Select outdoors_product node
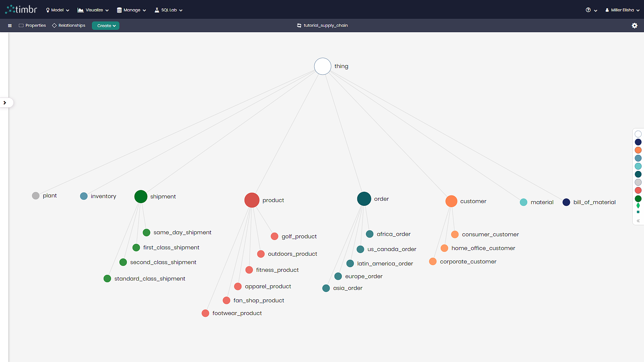644x362 pixels. pyautogui.click(x=261, y=254)
